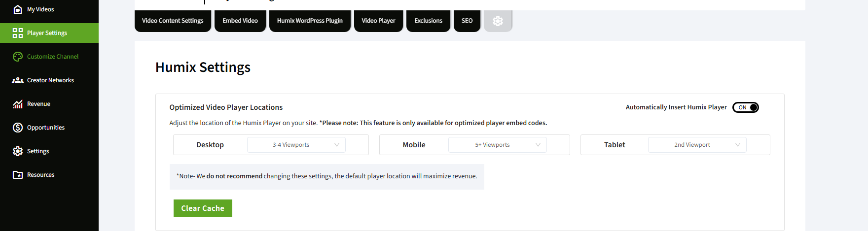Image resolution: width=868 pixels, height=231 pixels.
Task: Click the Opportunities dollar icon
Action: [18, 128]
